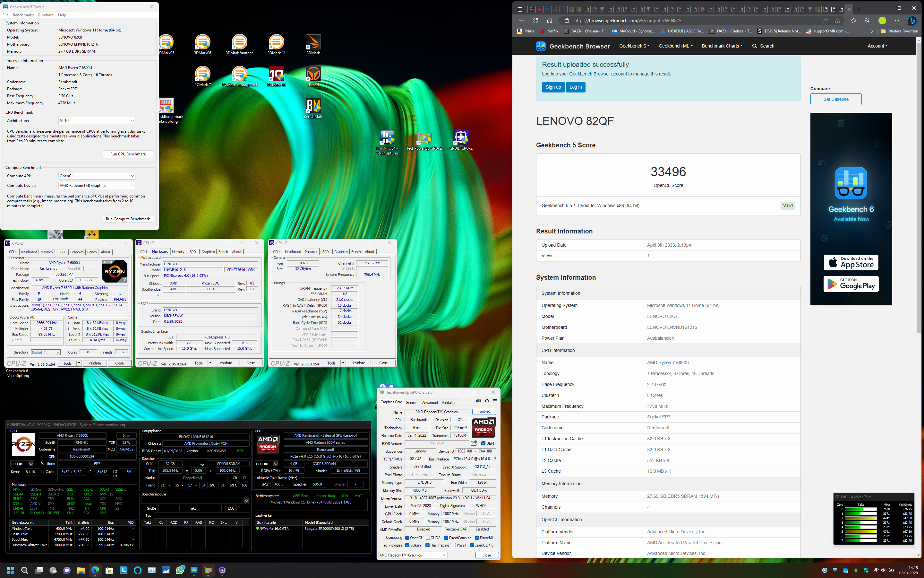Open the GPU-Z hamburger menu
The width and height of the screenshot is (924, 578).
tap(495, 401)
